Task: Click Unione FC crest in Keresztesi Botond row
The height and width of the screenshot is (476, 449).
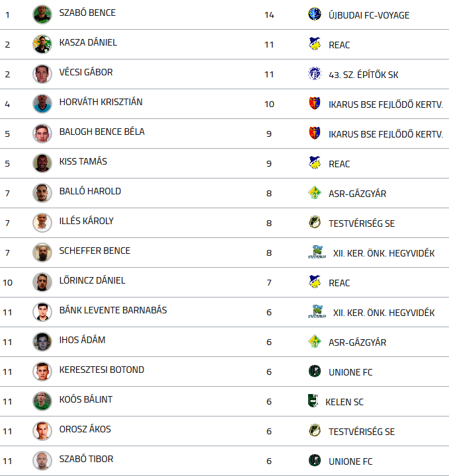Action: 315,371
